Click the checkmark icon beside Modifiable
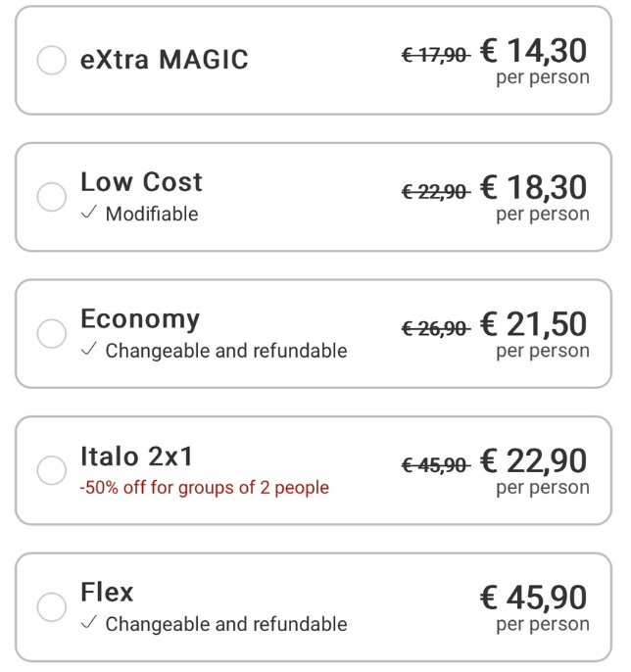 89,214
